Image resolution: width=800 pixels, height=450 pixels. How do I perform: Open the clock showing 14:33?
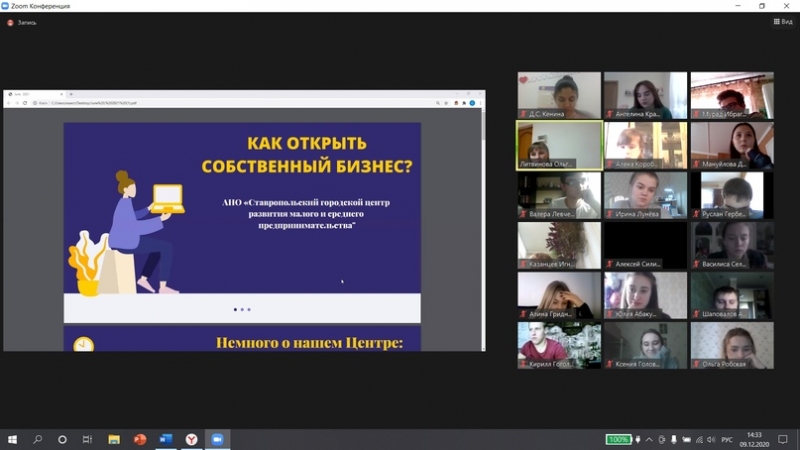tap(754, 439)
